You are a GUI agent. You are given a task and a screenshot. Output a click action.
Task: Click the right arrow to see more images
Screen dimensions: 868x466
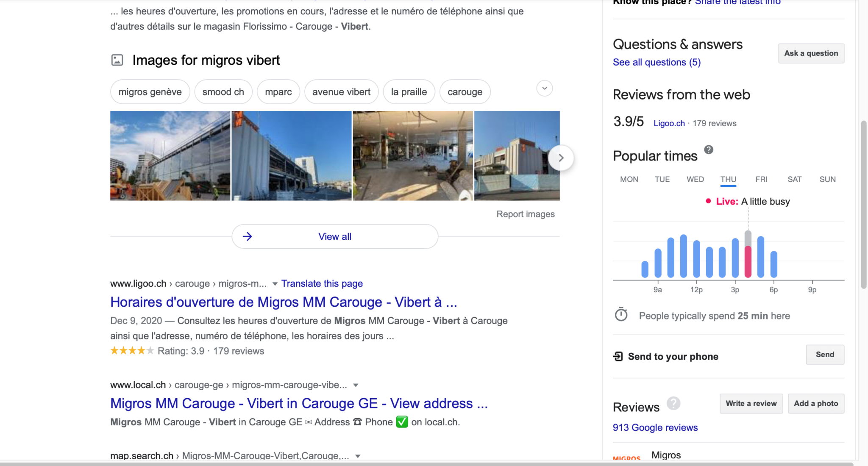561,157
